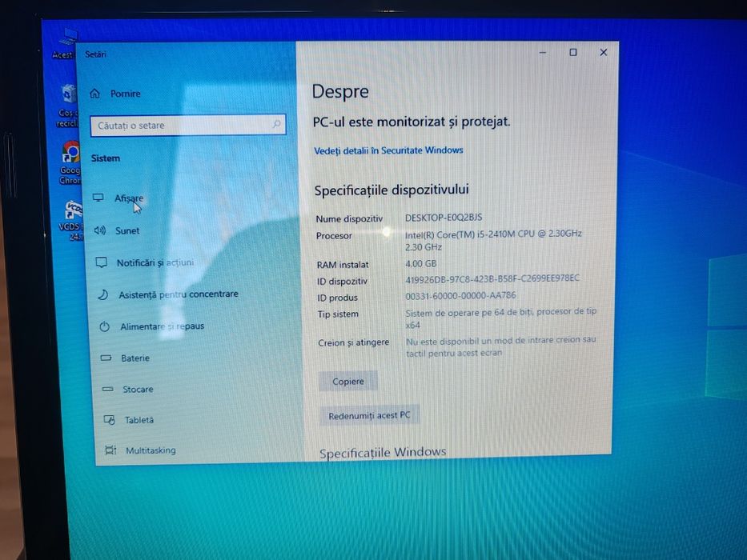
Task: Click the Despre page heading
Action: (340, 91)
